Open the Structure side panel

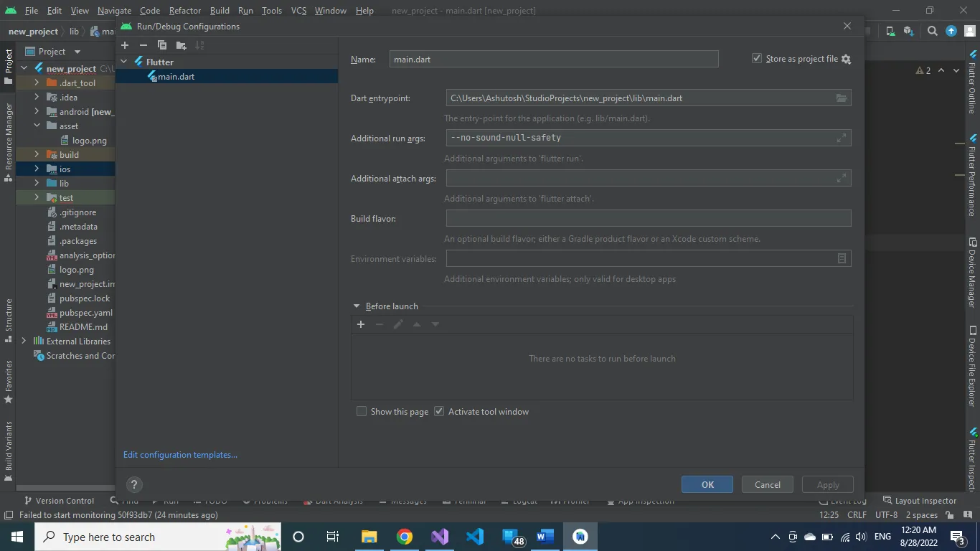click(x=9, y=320)
